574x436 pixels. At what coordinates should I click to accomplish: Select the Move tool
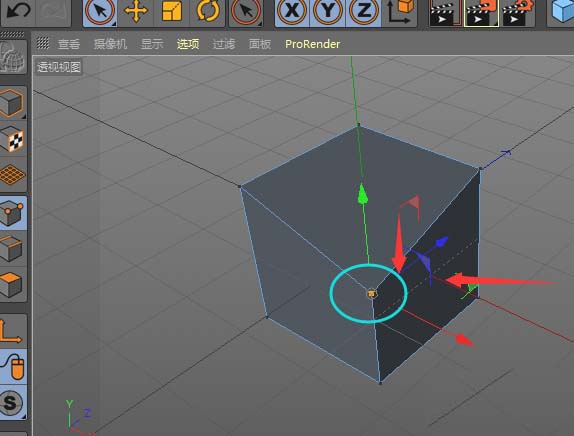pyautogui.click(x=136, y=12)
